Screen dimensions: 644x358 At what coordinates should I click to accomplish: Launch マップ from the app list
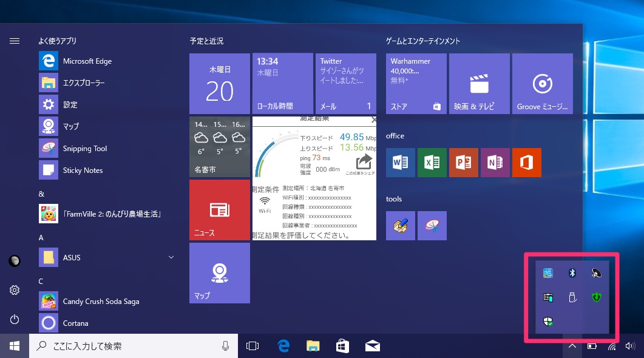[107, 126]
